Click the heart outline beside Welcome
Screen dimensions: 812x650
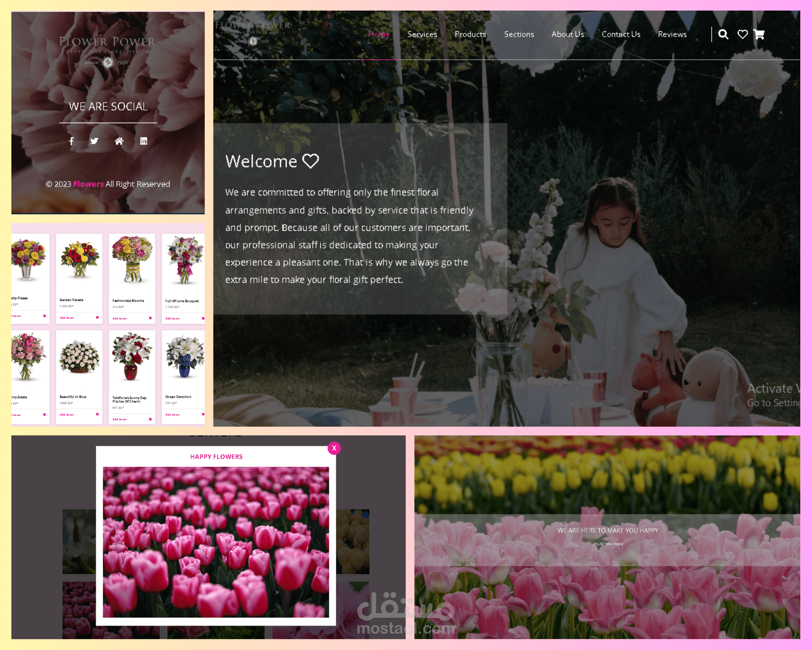pos(311,161)
